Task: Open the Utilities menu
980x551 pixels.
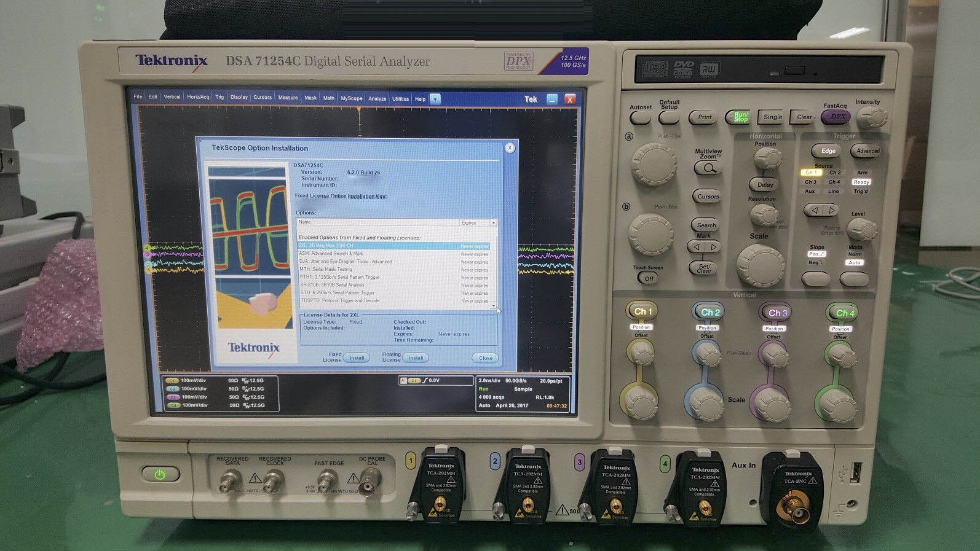Action: click(x=401, y=99)
